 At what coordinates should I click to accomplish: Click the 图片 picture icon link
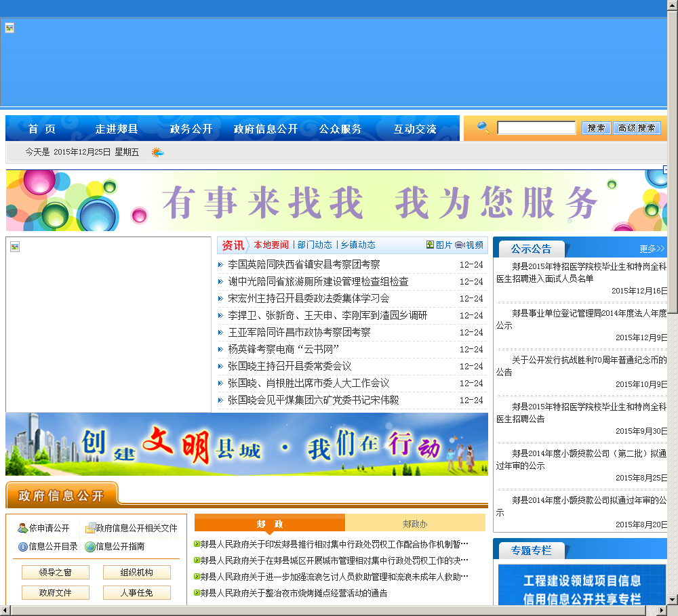[x=430, y=245]
